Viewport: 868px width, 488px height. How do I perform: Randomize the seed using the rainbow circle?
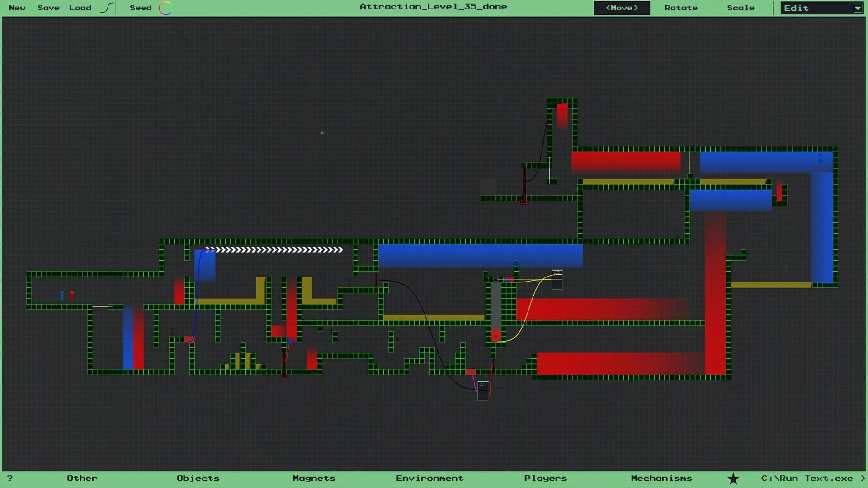point(165,8)
